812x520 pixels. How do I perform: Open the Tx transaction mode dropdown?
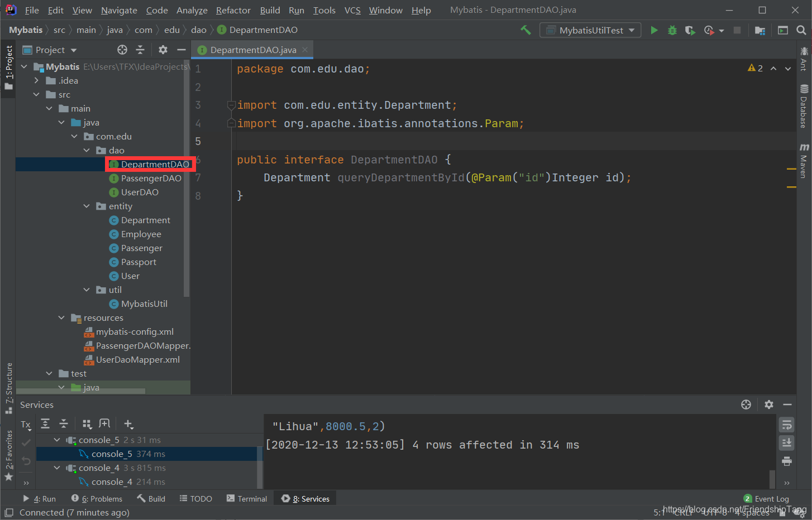26,425
